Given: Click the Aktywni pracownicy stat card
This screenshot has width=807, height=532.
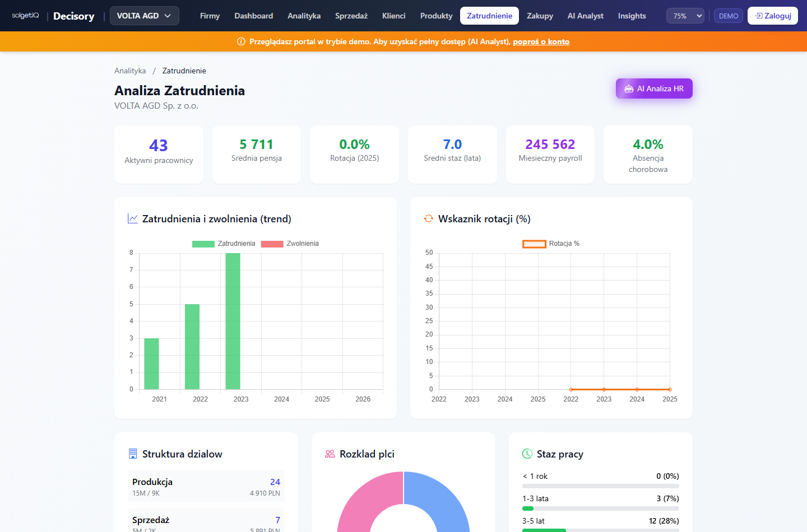Looking at the screenshot, I should tap(159, 155).
